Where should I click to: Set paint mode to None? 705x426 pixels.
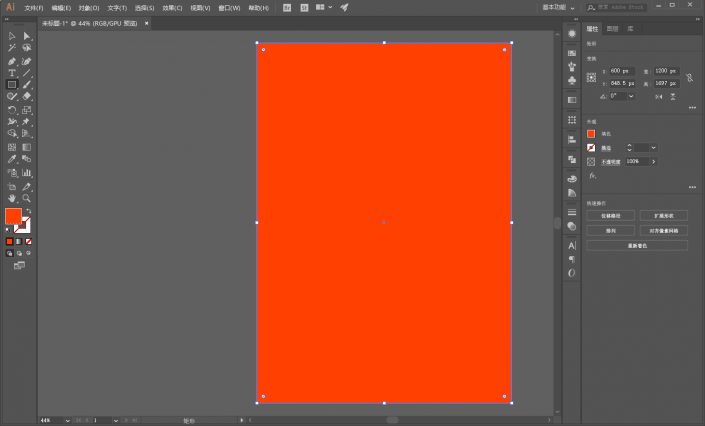click(x=28, y=242)
